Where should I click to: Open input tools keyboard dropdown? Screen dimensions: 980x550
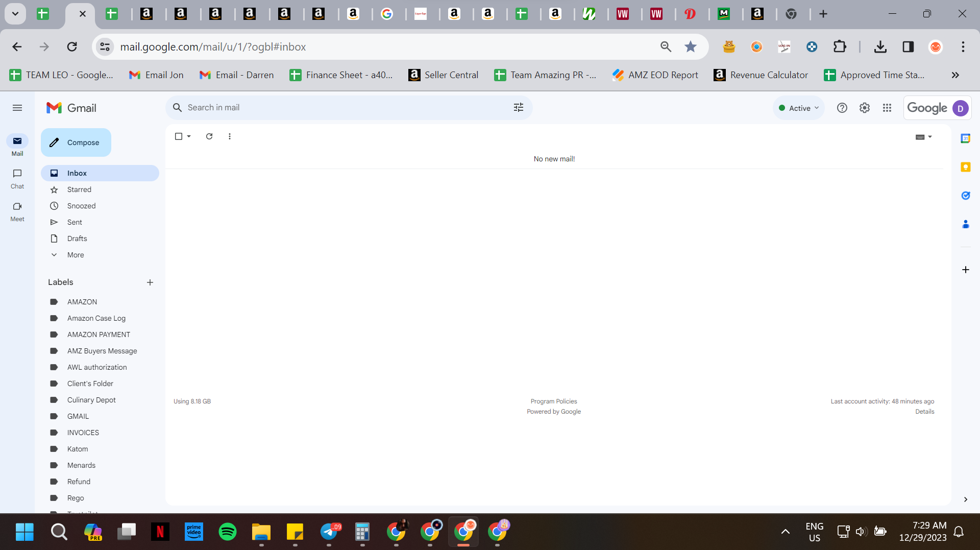pyautogui.click(x=924, y=137)
